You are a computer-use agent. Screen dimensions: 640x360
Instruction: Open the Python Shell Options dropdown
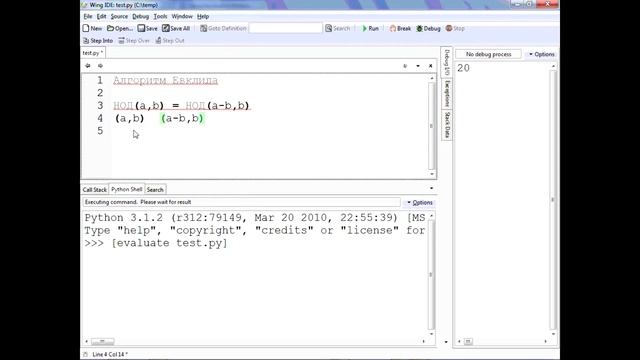(420, 202)
